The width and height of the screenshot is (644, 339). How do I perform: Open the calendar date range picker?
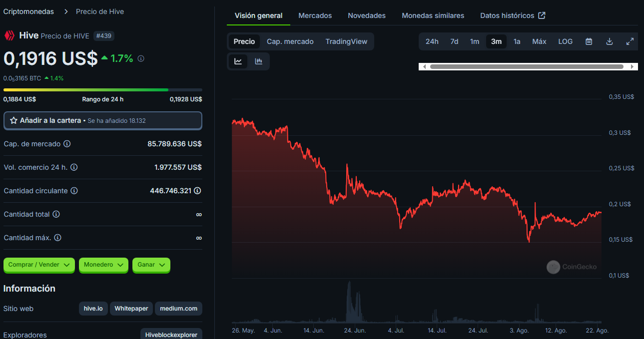589,41
